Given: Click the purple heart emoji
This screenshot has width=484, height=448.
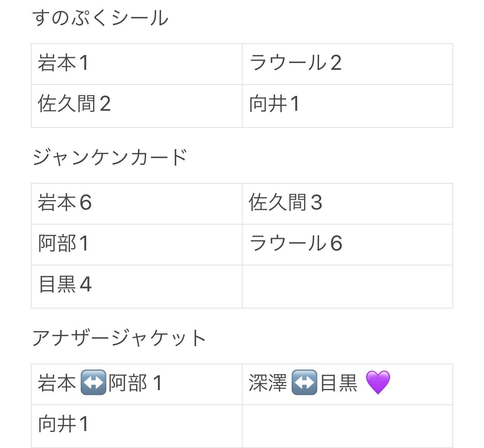Looking at the screenshot, I should pyautogui.click(x=378, y=383).
